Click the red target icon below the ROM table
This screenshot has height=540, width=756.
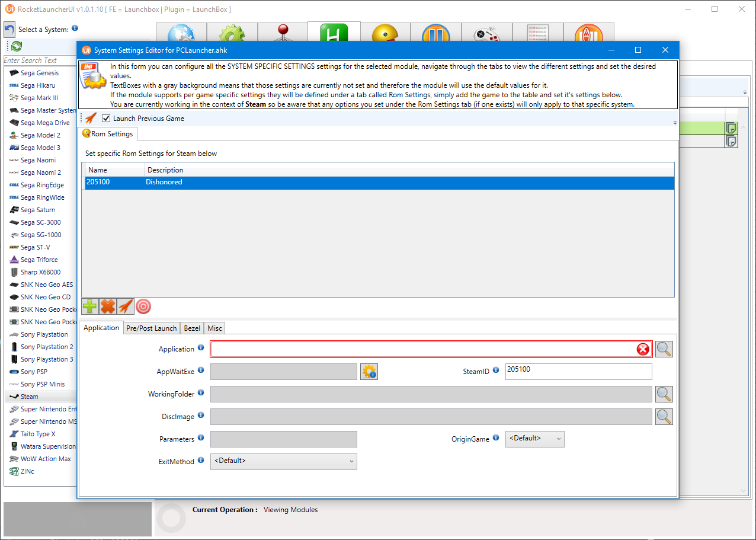tap(143, 306)
